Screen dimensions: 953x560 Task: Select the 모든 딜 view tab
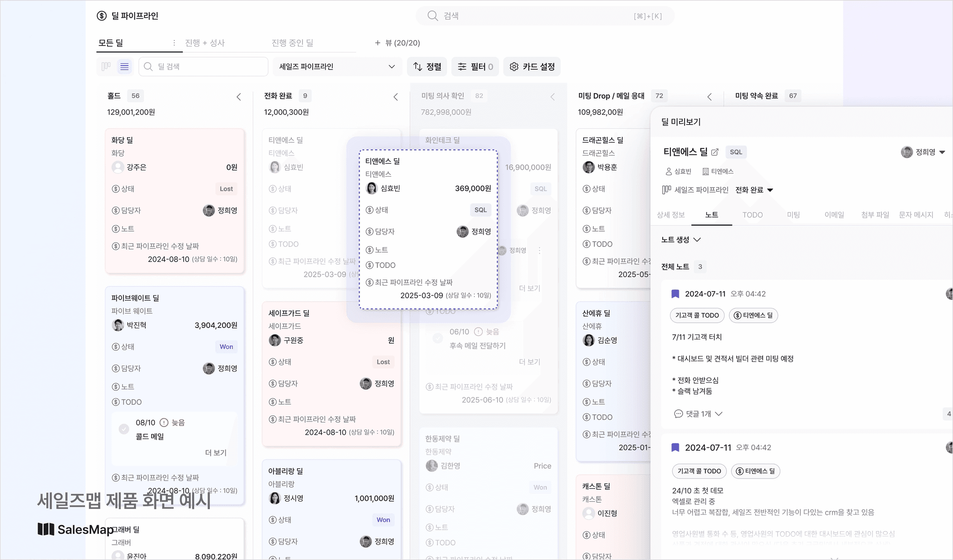111,43
